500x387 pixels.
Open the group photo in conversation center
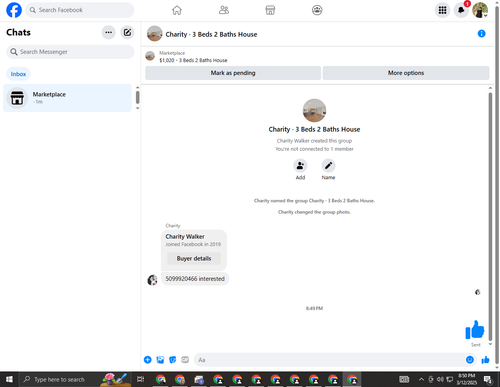314,110
